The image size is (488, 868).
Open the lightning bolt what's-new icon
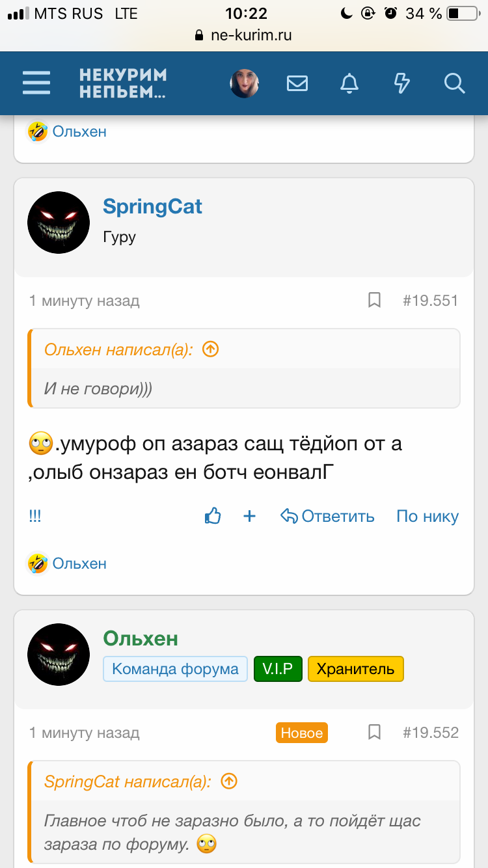coord(402,83)
